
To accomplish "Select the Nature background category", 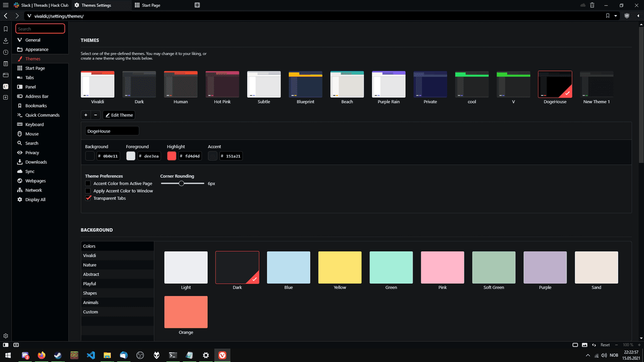I will [118, 265].
